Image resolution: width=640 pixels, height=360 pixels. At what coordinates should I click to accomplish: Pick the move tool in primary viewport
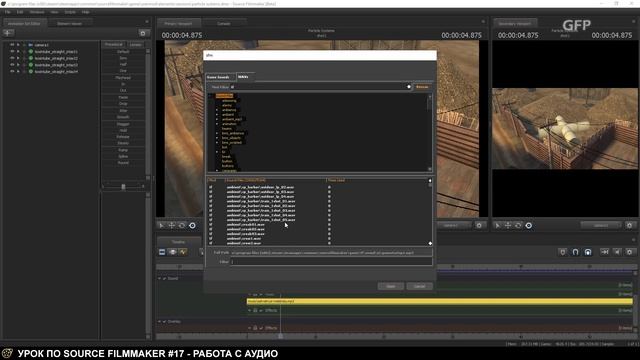click(172, 225)
